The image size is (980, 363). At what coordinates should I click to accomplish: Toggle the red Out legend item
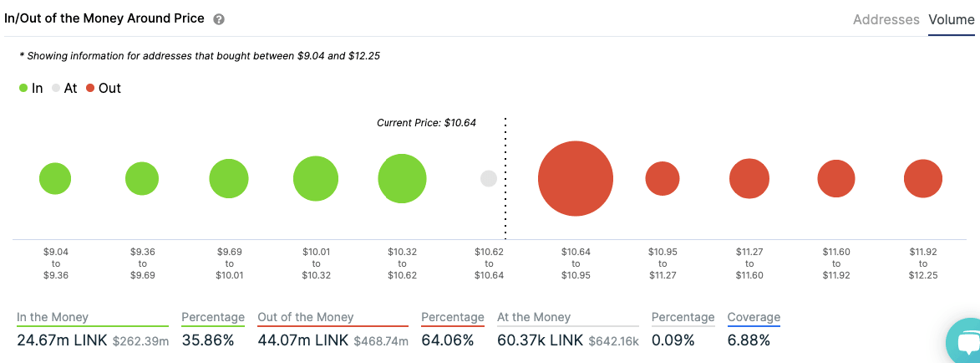[103, 88]
